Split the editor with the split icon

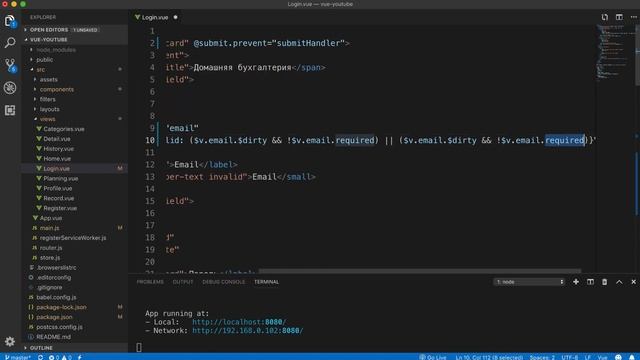coord(619,17)
